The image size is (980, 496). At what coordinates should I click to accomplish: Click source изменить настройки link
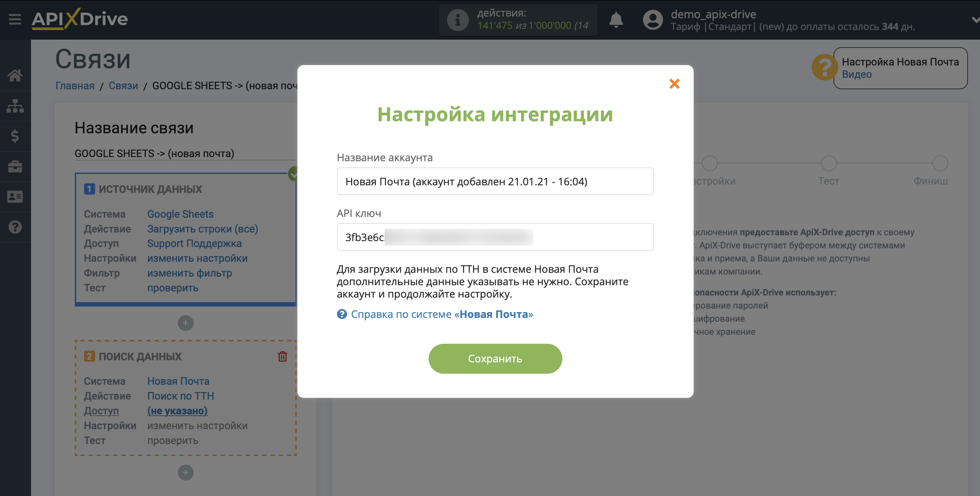pos(197,258)
